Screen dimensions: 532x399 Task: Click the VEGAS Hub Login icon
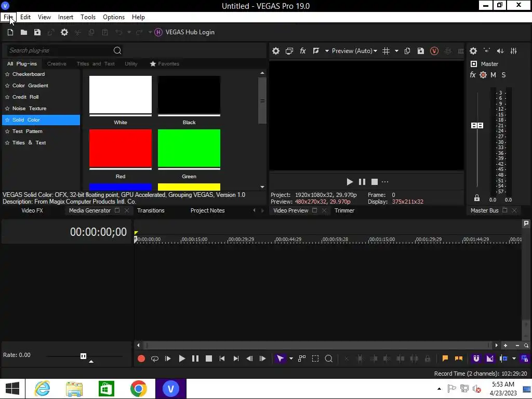point(158,32)
